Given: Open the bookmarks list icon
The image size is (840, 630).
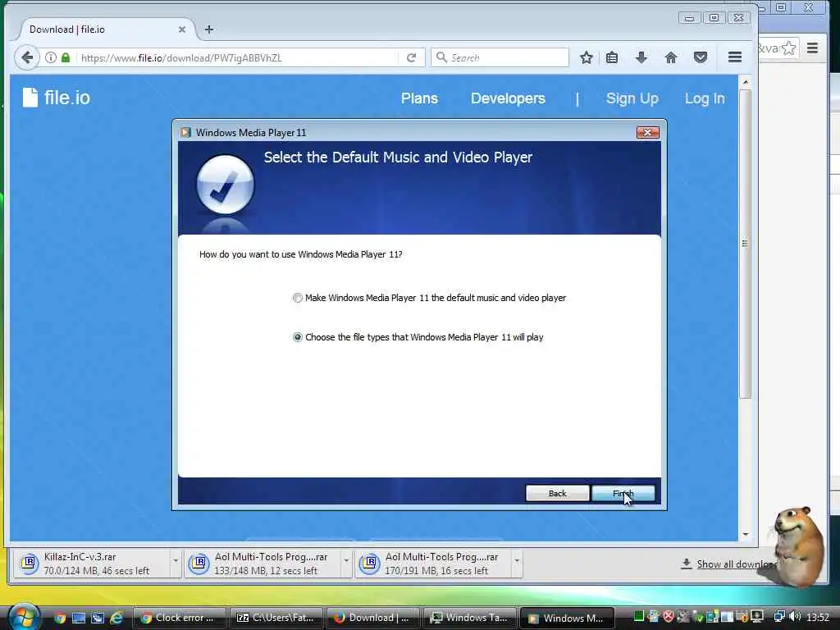Looking at the screenshot, I should point(612,57).
